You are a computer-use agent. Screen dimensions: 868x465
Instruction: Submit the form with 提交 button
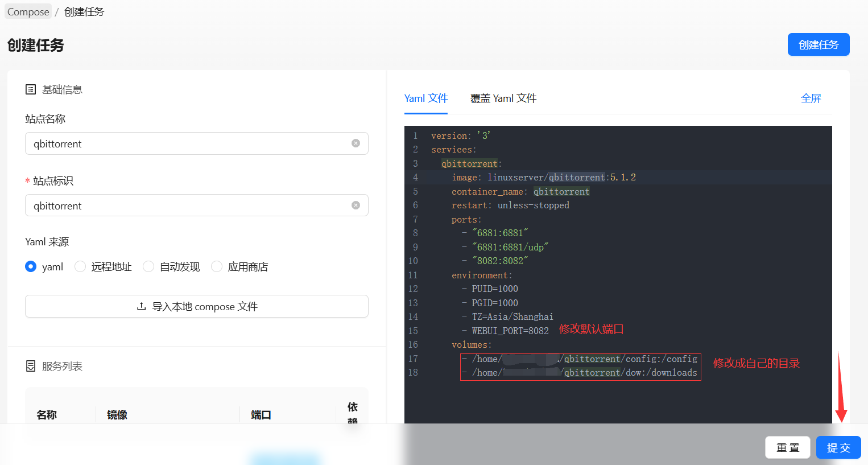(x=838, y=447)
